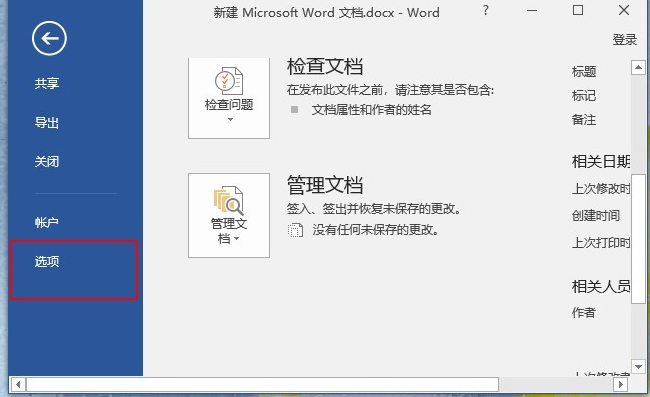Click the horizontal scrollbar right arrow
The width and height of the screenshot is (650, 397).
[621, 385]
